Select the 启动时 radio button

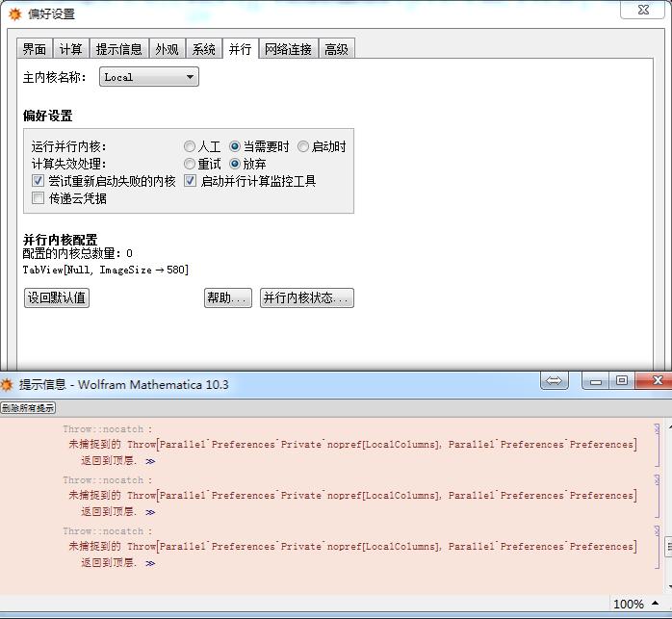(x=303, y=146)
